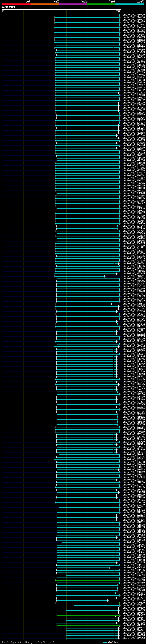
Task: Open hit UniRef100_P10796
Action: tap(133, 17)
